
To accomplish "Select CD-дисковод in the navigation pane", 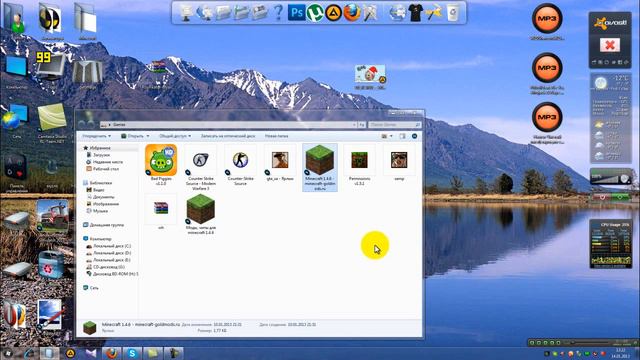I will click(106, 267).
